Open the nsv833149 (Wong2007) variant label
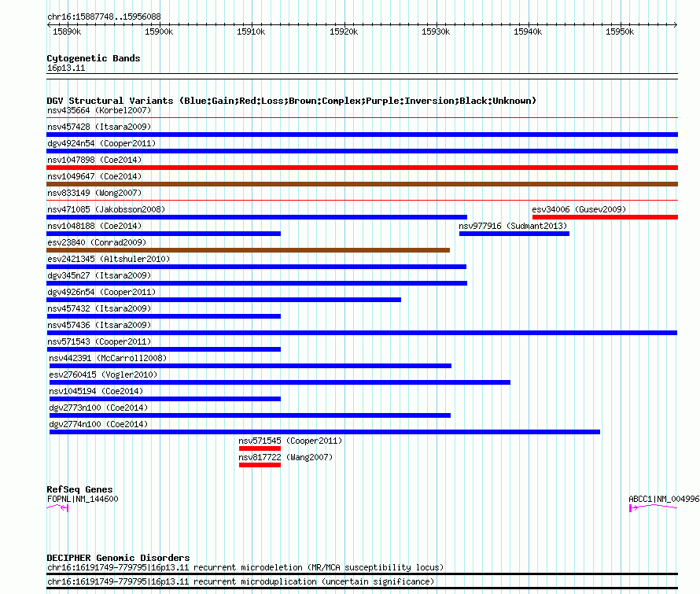 94,193
